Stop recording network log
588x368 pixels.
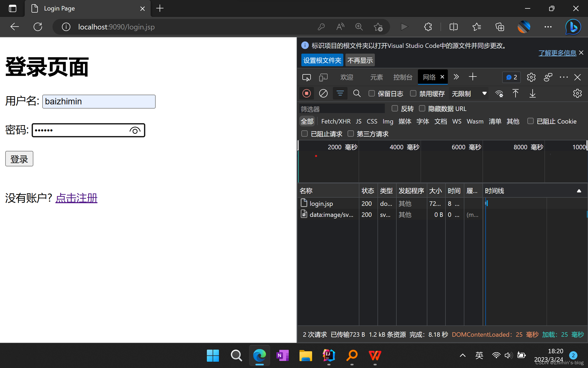[306, 94]
